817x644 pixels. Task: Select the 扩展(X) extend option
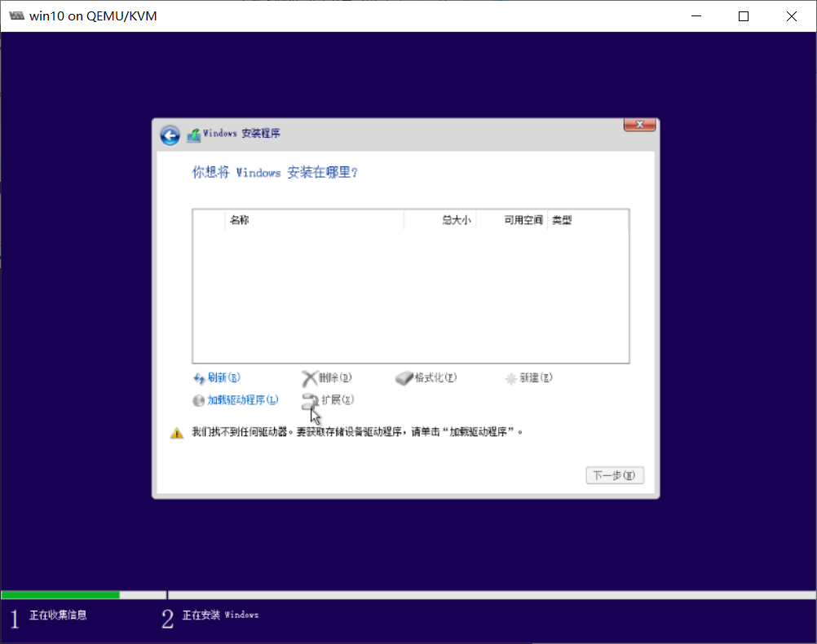click(338, 399)
